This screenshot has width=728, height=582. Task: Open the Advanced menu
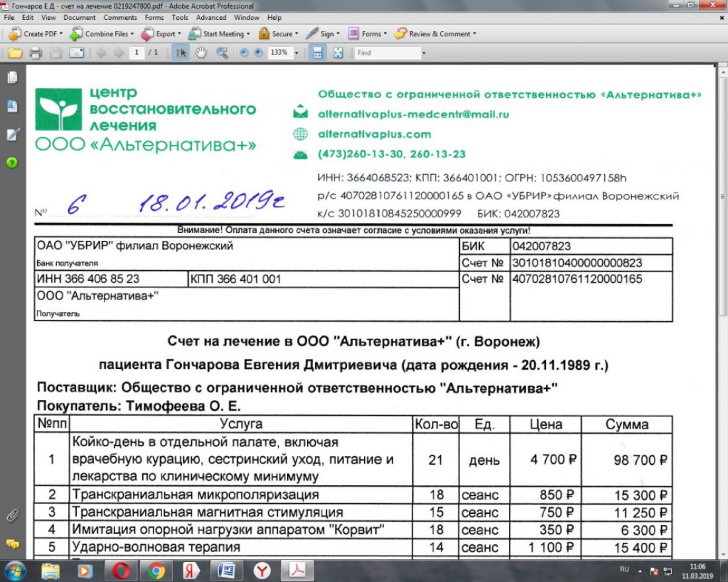[x=211, y=18]
